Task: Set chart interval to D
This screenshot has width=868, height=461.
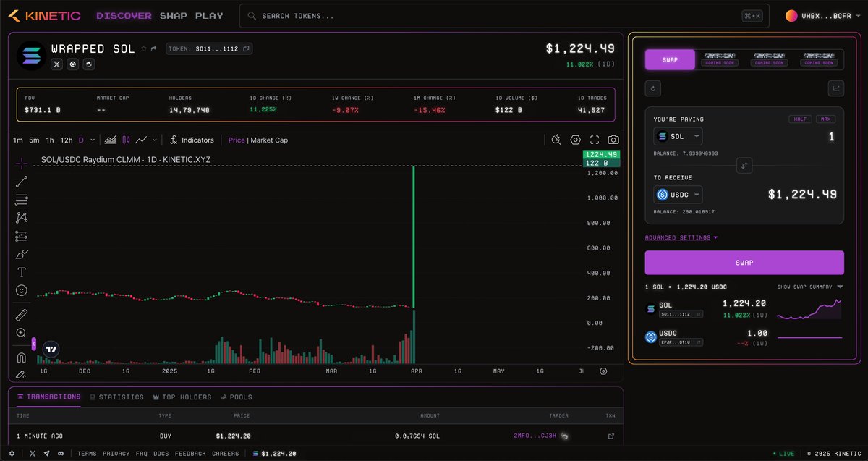Action: pyautogui.click(x=81, y=140)
